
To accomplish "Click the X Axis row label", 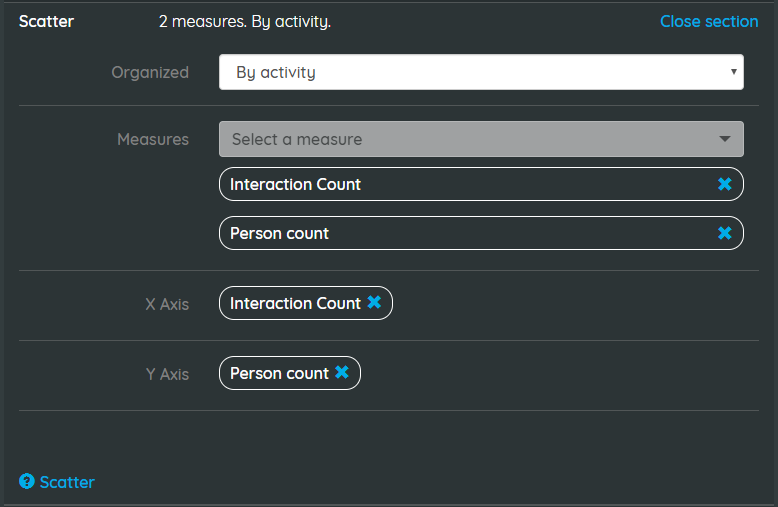I will coord(167,304).
